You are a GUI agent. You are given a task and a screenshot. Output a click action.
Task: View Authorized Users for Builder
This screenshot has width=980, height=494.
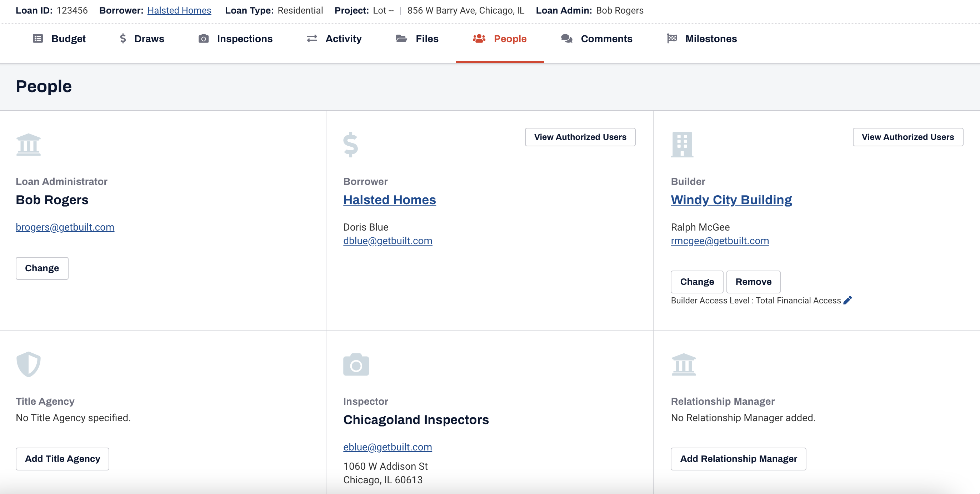coord(908,137)
